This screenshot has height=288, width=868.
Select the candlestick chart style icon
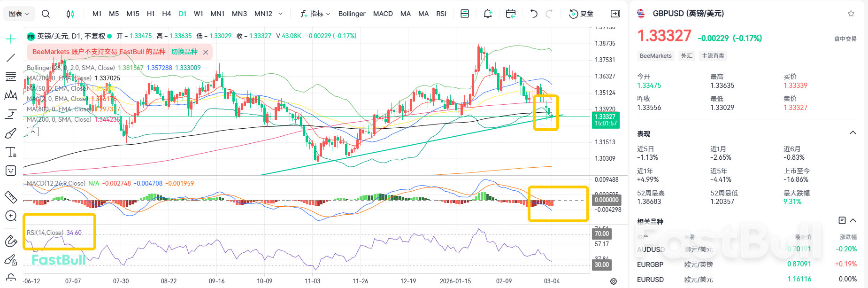click(70, 14)
